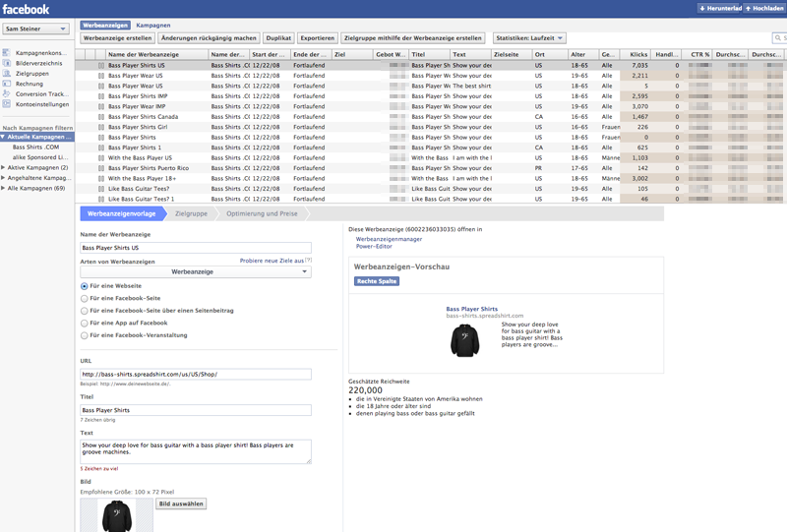Click the pause status icon of Like Bass Guitar Tees?
Screen dimensions: 787x532
(101, 189)
